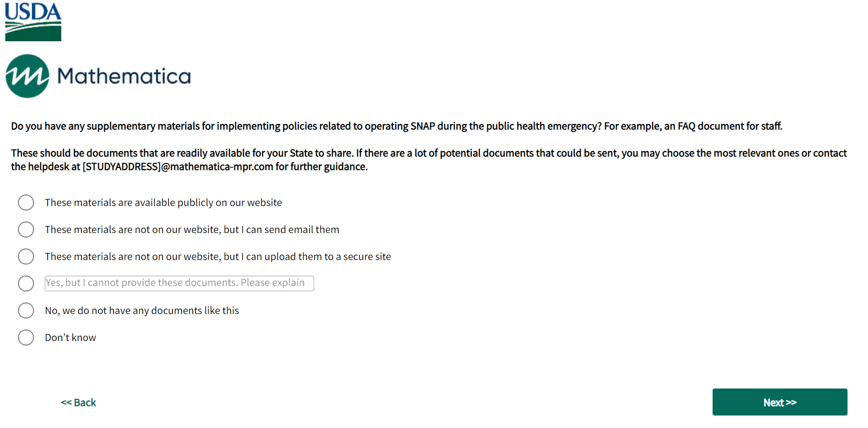Pick the 'upload them to a secure site' radio button

point(26,256)
